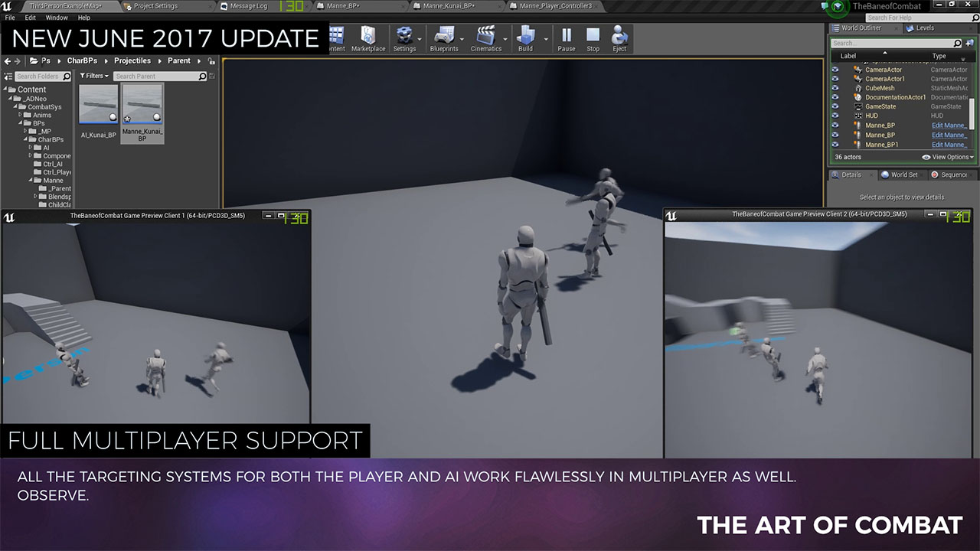980x551 pixels.
Task: Toggle visibility of the HUD actor
Action: (x=835, y=116)
